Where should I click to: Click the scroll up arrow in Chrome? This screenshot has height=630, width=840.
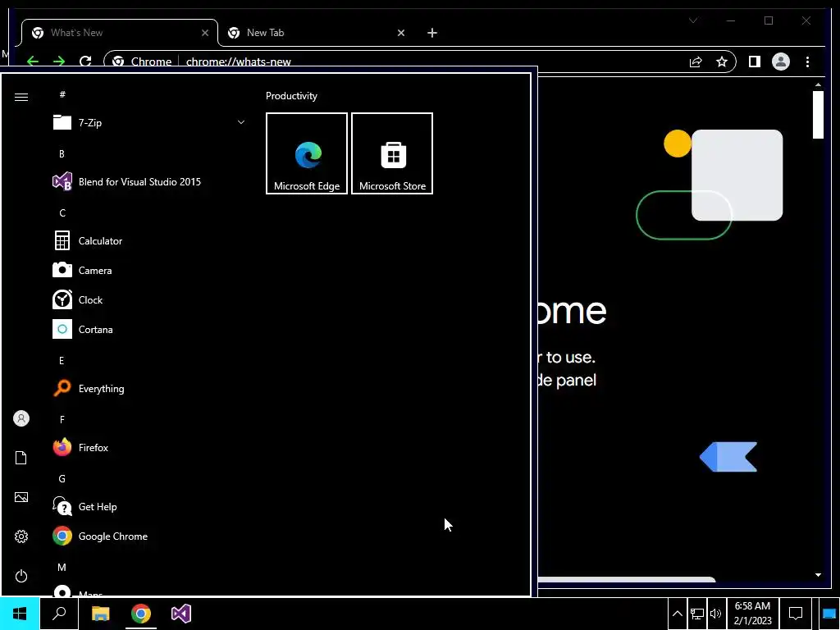(818, 84)
